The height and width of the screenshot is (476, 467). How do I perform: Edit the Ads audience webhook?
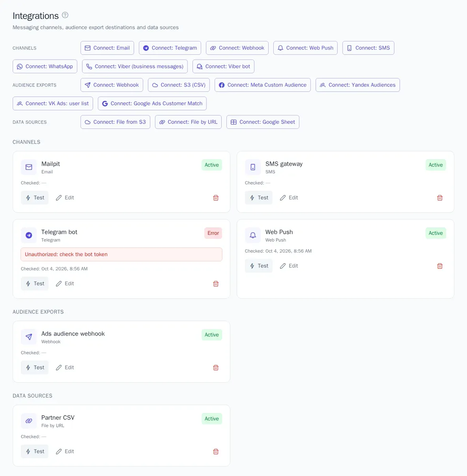pyautogui.click(x=65, y=368)
